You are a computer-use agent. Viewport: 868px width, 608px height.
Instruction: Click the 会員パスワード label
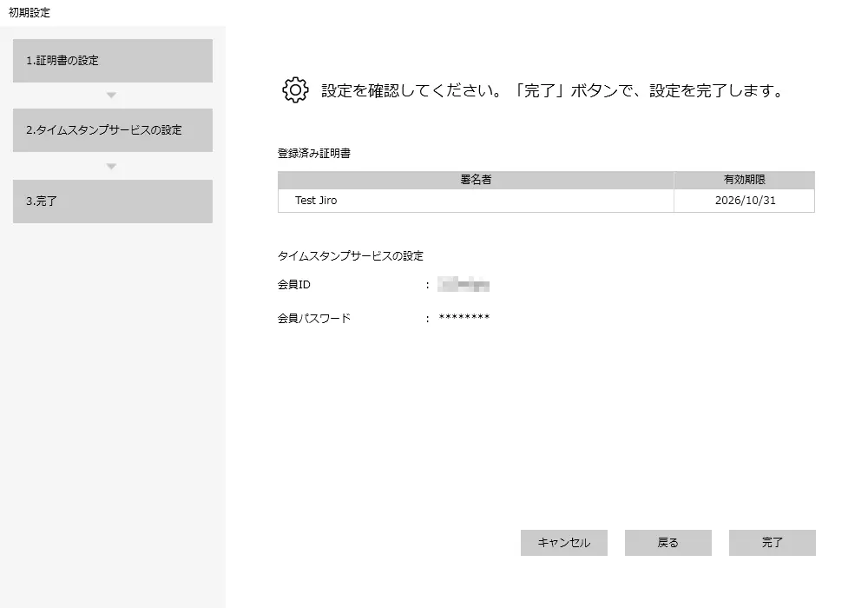[313, 319]
